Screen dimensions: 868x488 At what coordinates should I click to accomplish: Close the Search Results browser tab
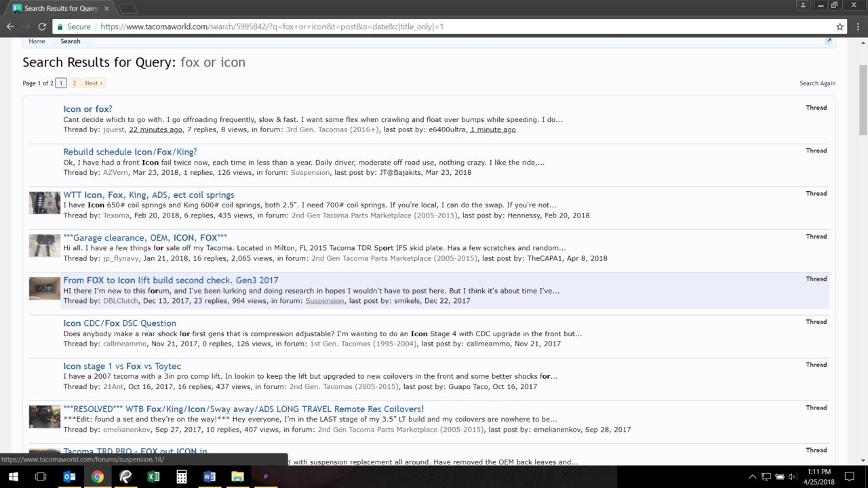pyautogui.click(x=106, y=9)
